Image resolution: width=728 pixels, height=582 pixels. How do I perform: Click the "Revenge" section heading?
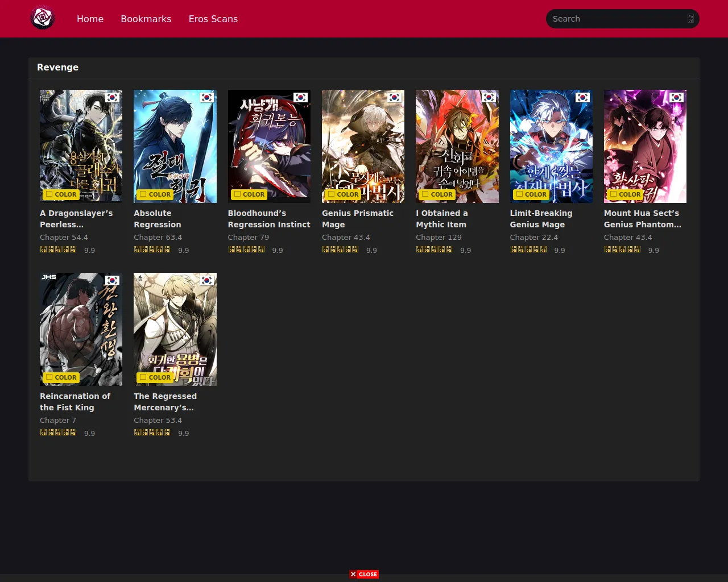click(57, 67)
